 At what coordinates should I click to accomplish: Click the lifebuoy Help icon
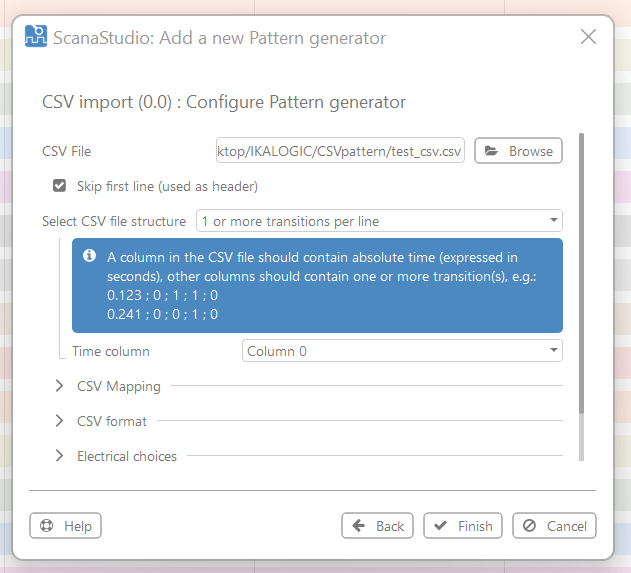coord(47,526)
